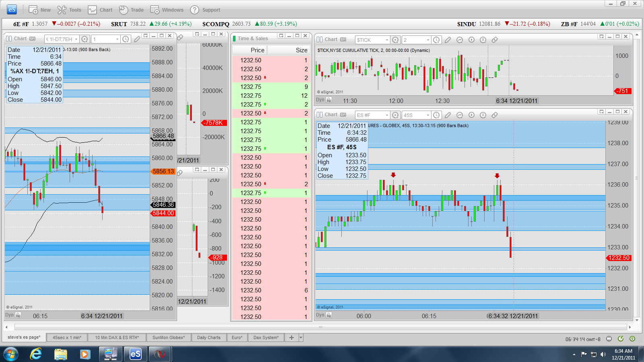Click the link/pin icon in ES #F chart toolbar
The width and height of the screenshot is (644, 362).
[495, 115]
